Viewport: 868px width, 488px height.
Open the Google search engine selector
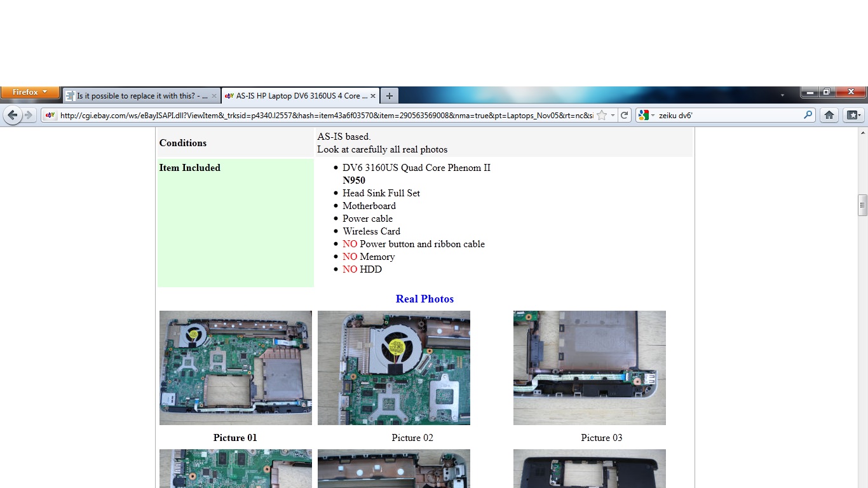click(646, 115)
